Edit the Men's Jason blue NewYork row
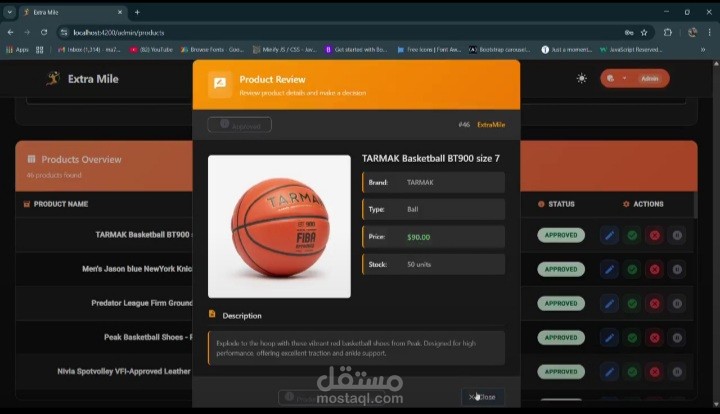Viewport: 720px width, 414px height. (x=609, y=269)
